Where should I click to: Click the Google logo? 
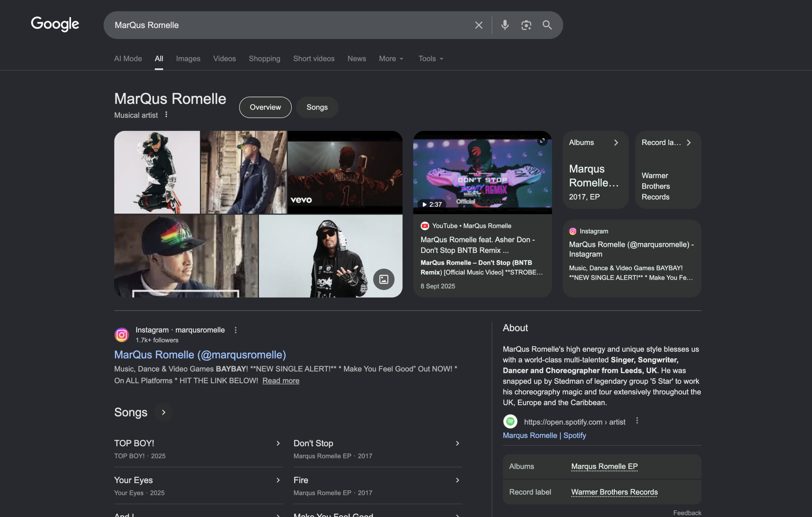pyautogui.click(x=55, y=24)
